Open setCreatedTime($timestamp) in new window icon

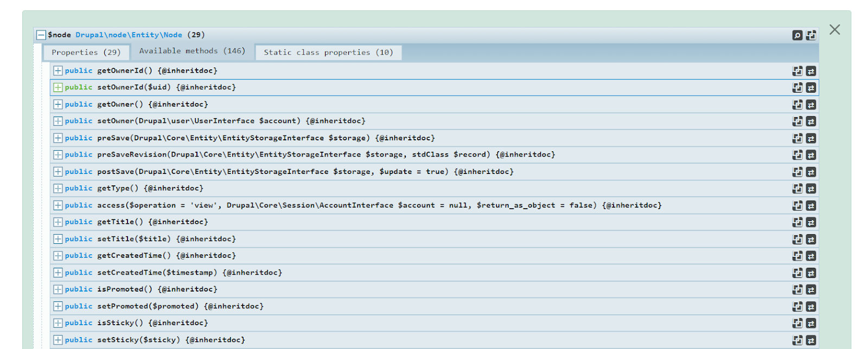(x=797, y=273)
